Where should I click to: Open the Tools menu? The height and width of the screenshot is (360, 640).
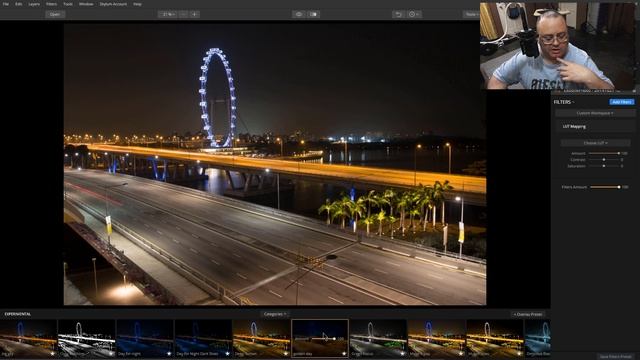(x=68, y=4)
